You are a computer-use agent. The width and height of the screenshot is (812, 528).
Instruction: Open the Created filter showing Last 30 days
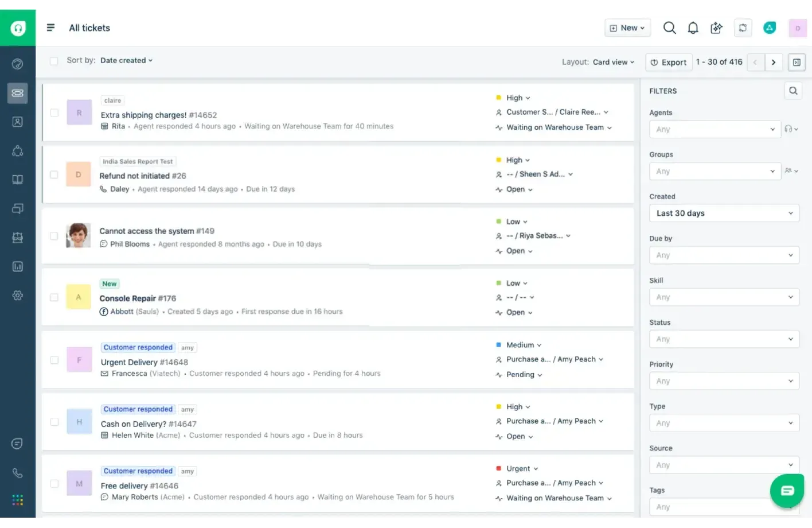coord(724,213)
